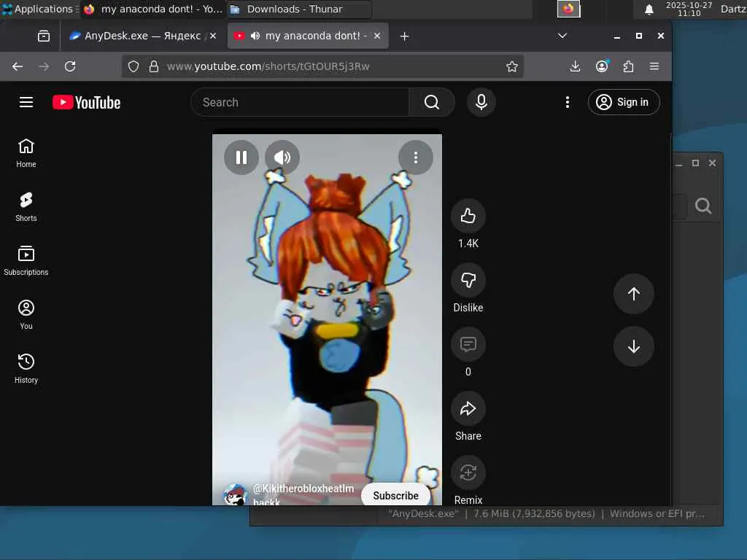Open the Short's more options menu
747x560 pixels.
[416, 157]
